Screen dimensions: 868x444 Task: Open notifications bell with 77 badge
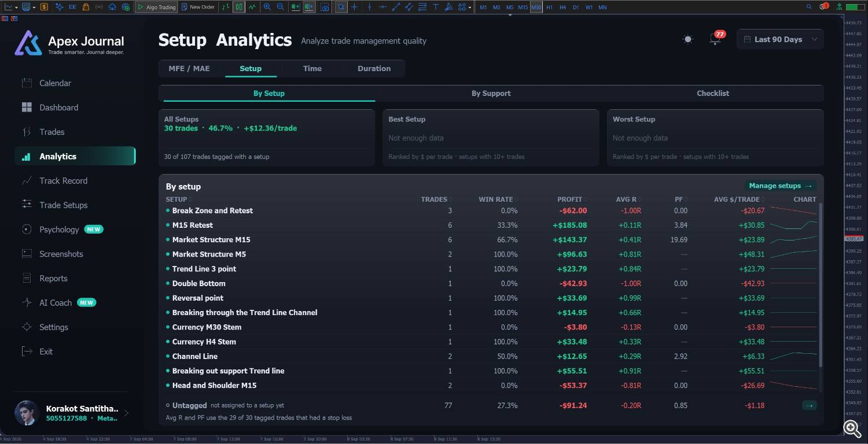pyautogui.click(x=716, y=39)
